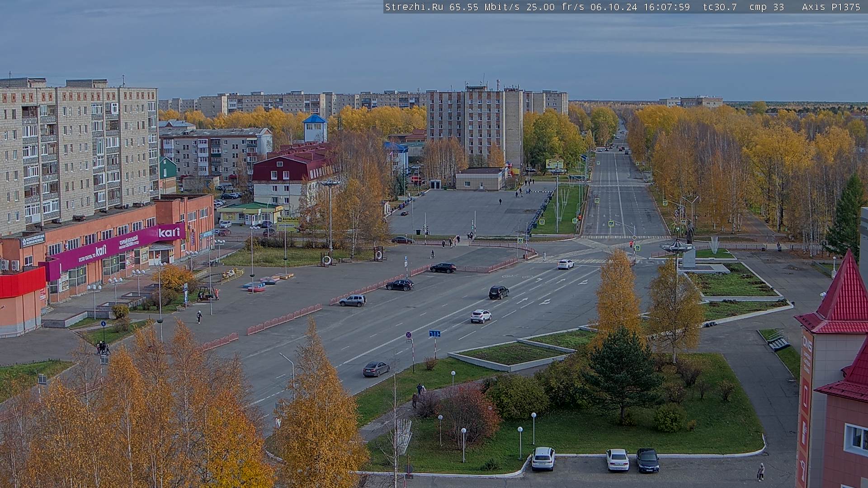Click the '65.55 Mbit/s' bitrate value

pyautogui.click(x=484, y=7)
